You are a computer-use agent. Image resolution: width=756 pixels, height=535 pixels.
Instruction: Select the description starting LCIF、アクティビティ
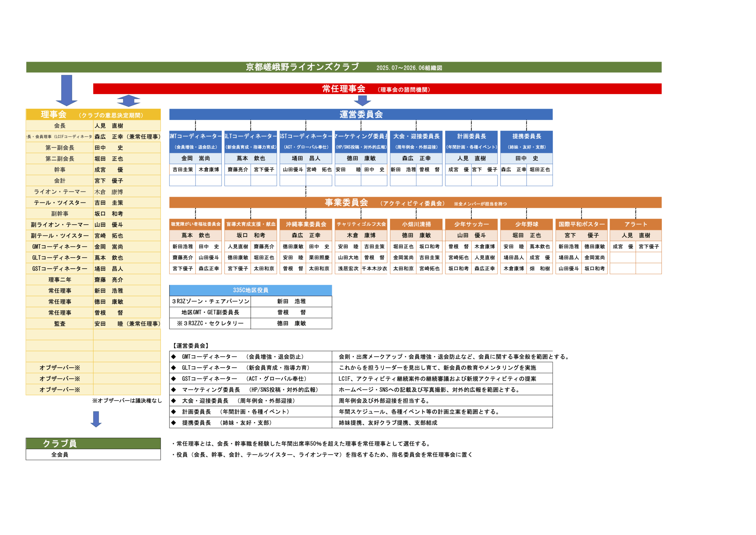(437, 379)
